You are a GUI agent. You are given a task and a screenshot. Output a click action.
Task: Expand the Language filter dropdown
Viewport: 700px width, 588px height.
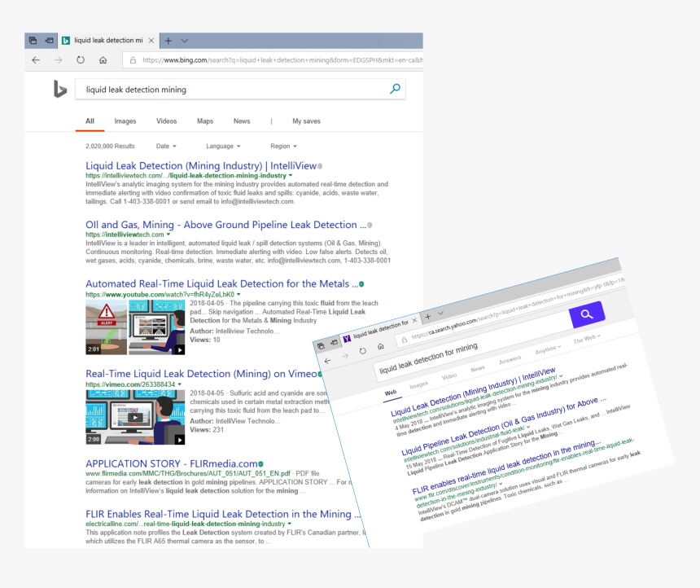coord(223,146)
